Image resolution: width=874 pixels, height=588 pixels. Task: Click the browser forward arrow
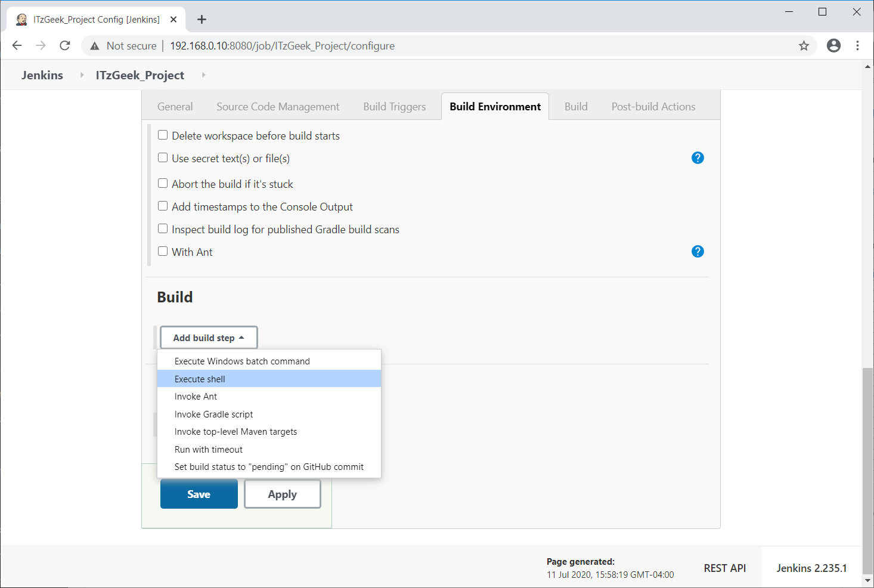click(x=41, y=46)
